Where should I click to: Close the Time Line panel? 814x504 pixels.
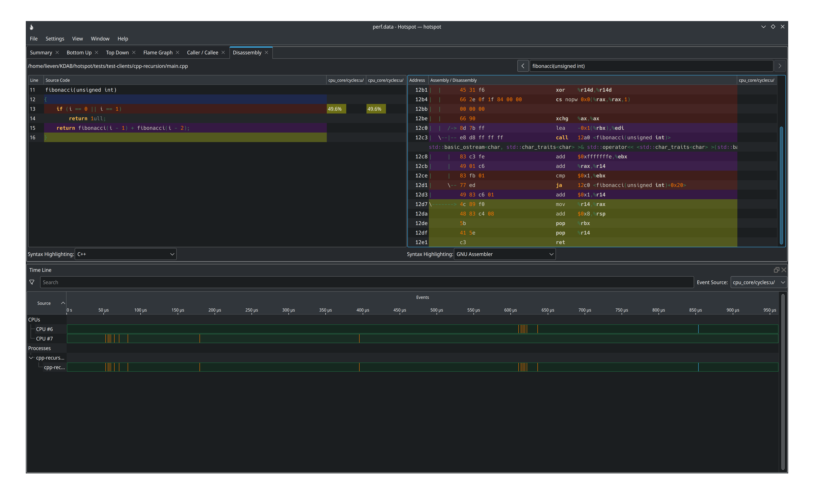click(x=784, y=270)
